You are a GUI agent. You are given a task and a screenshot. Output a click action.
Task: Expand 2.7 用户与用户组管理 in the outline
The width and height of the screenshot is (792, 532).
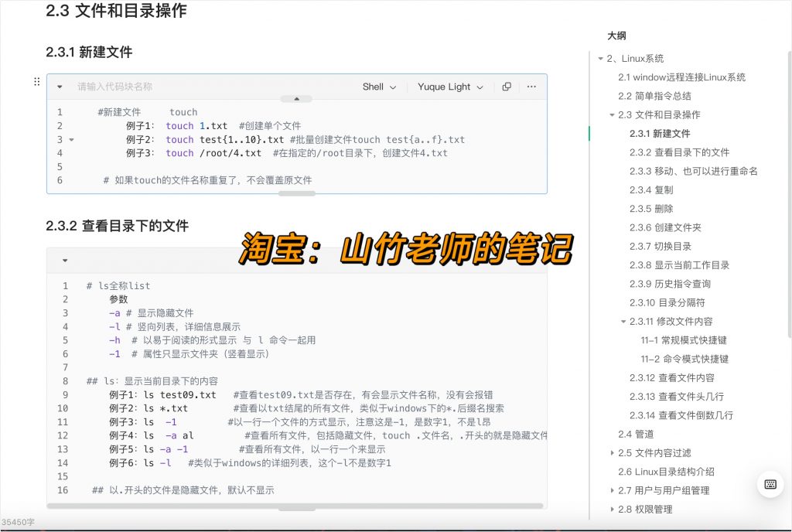tap(613, 490)
